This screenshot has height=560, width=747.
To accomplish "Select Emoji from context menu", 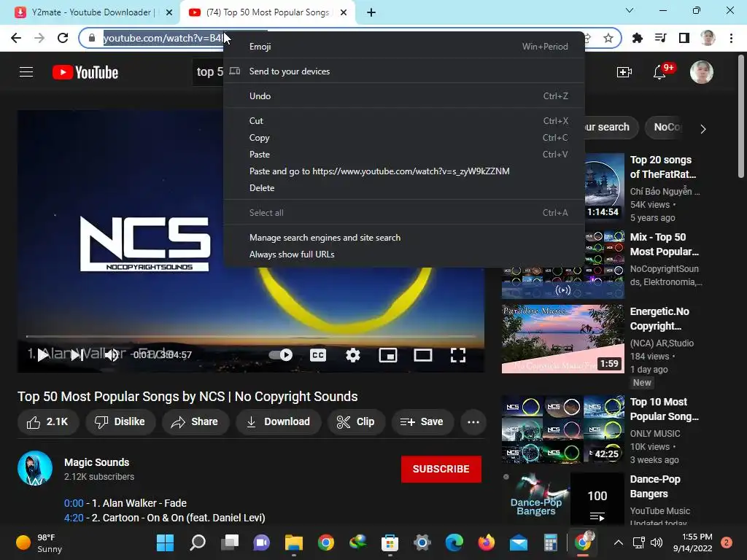I will tap(404, 46).
